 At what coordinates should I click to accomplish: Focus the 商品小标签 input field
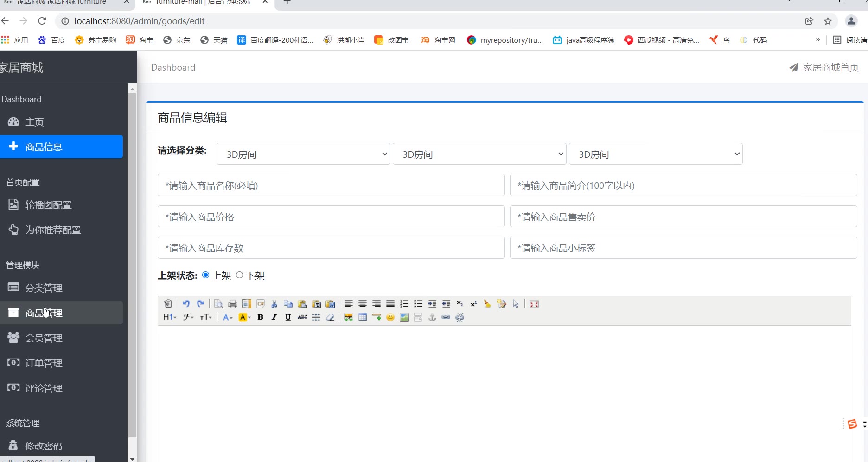pos(683,248)
